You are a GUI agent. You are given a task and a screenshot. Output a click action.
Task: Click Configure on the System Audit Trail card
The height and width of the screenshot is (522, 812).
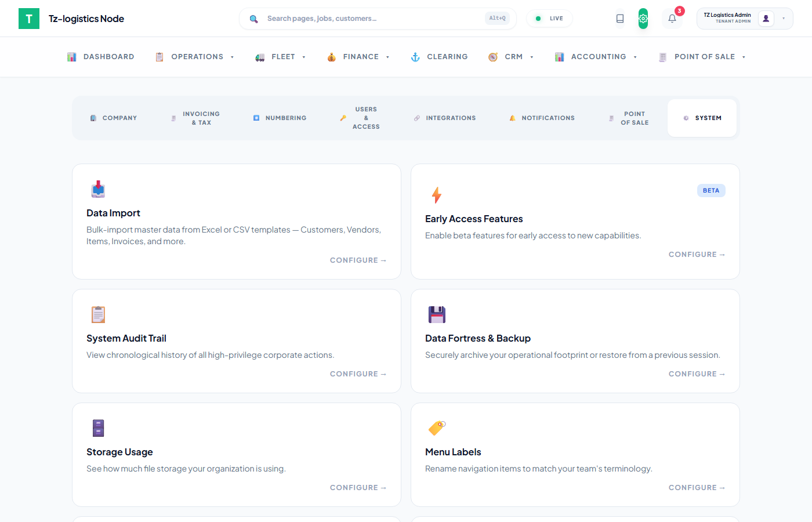(x=358, y=374)
